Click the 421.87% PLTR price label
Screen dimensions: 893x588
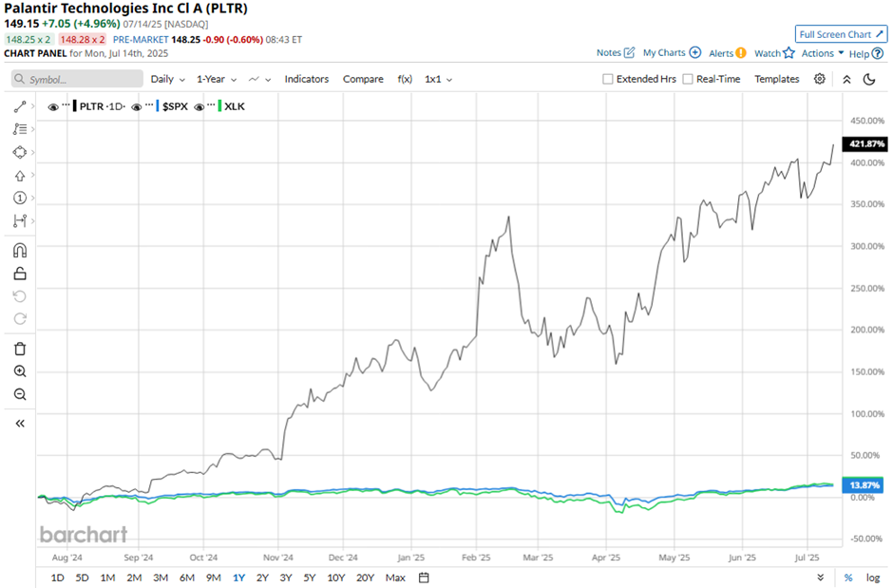coord(865,144)
